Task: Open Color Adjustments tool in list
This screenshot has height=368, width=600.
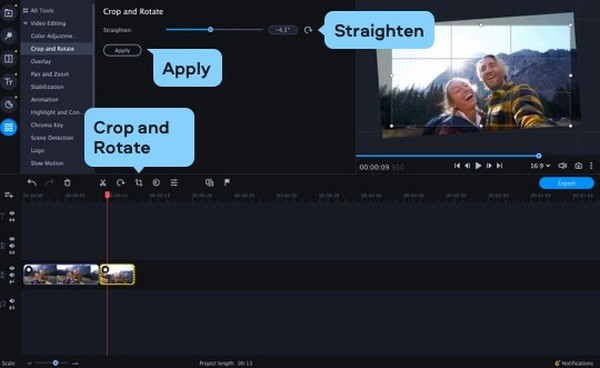Action: [54, 36]
